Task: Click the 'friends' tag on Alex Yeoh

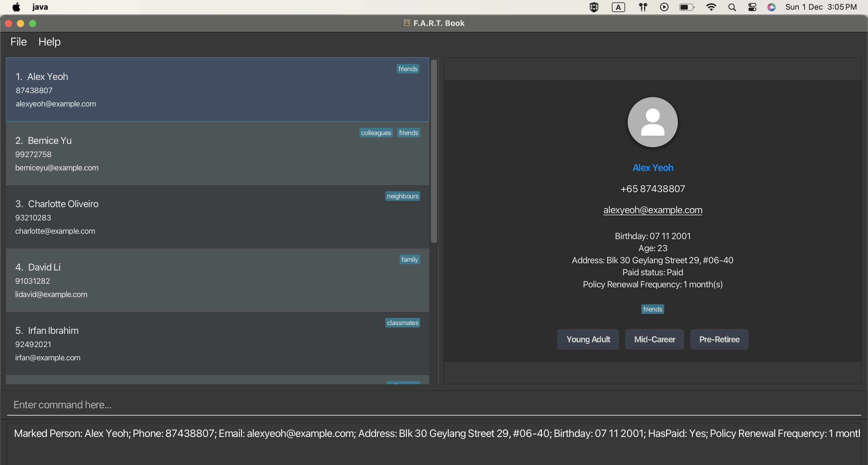Action: click(408, 69)
